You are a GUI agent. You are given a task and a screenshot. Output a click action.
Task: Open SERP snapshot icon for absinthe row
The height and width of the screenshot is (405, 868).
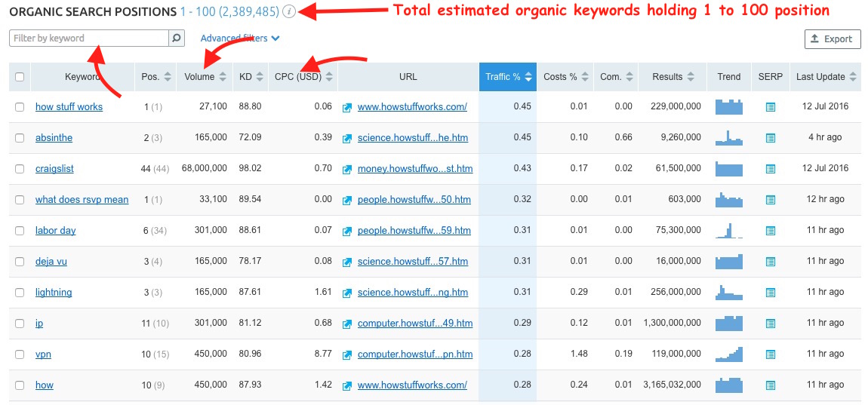770,138
